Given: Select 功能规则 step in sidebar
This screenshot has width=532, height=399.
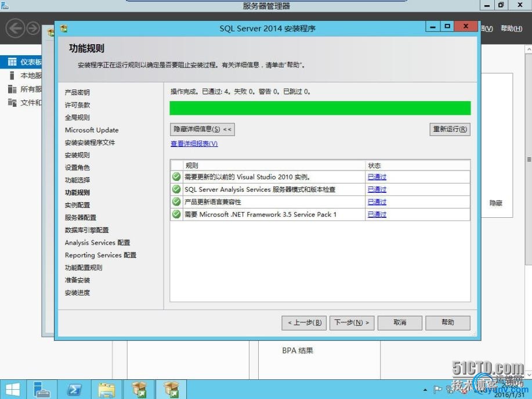Looking at the screenshot, I should click(77, 193).
